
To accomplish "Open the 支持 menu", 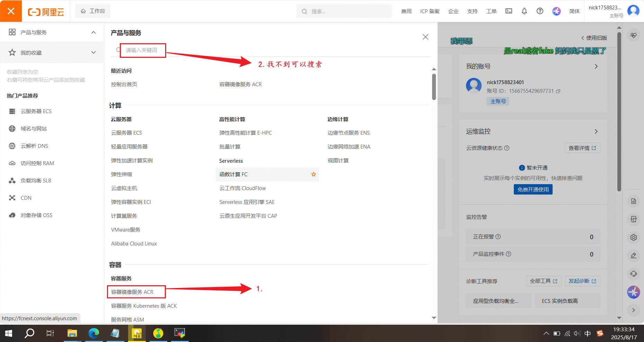I will pyautogui.click(x=472, y=11).
